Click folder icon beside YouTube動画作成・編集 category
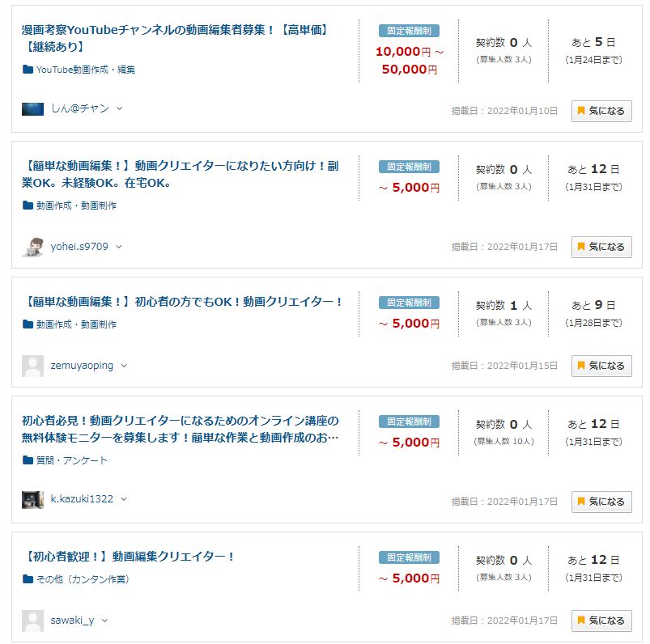 (x=28, y=70)
